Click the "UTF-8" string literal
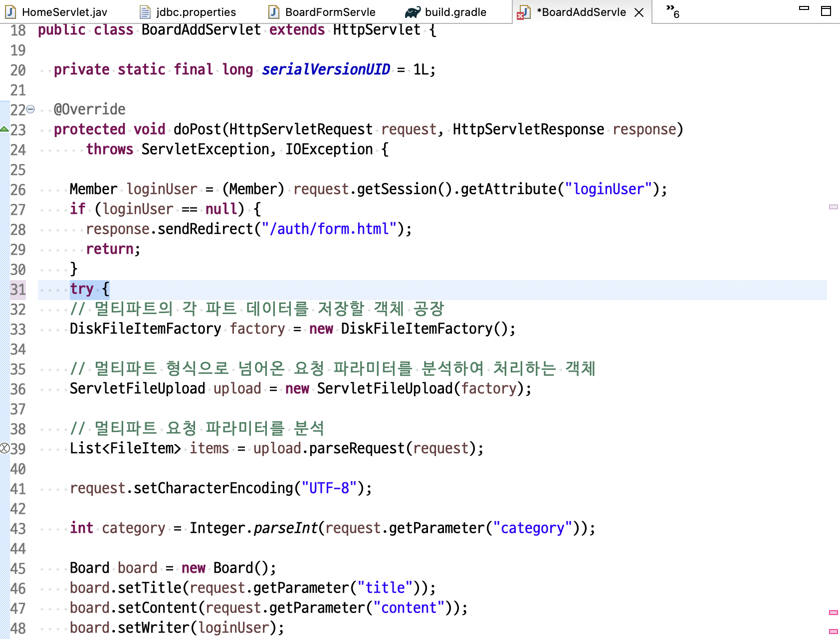 click(329, 488)
